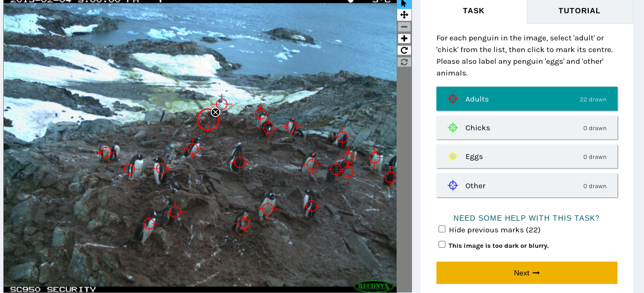Choose the Adults marking option
The width and height of the screenshot is (644, 293).
[x=527, y=99]
